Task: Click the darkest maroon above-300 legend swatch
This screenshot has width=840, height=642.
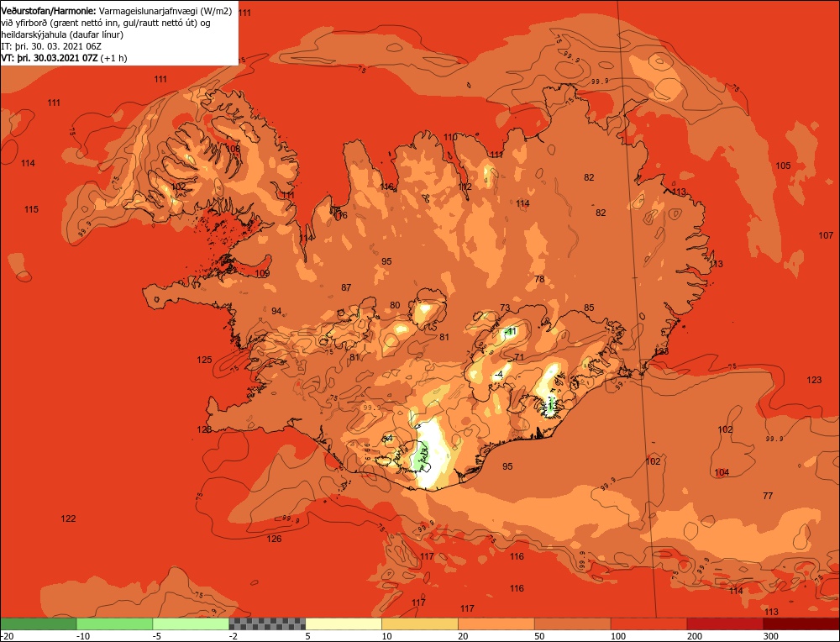Action: (x=801, y=624)
